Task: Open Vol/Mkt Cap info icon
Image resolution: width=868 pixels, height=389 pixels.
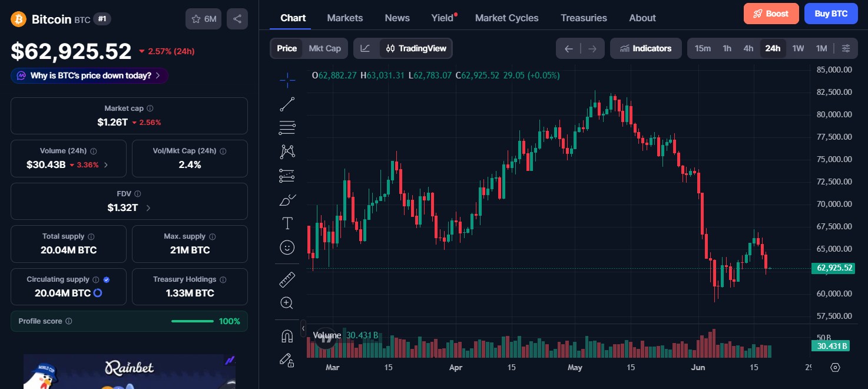Action: (223, 151)
